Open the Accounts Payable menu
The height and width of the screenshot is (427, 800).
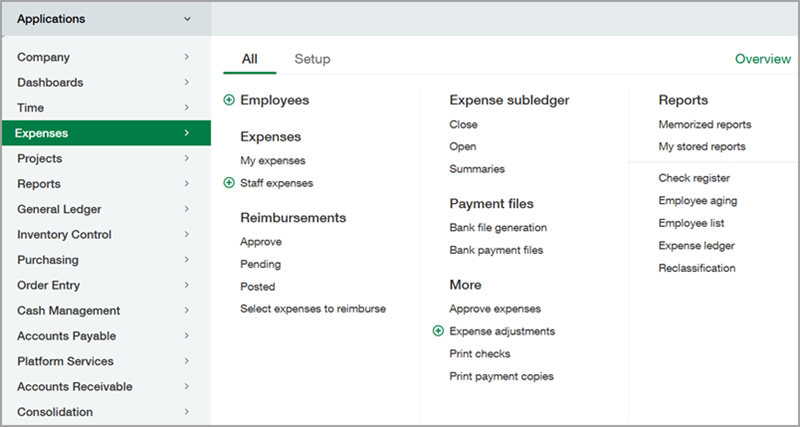66,336
